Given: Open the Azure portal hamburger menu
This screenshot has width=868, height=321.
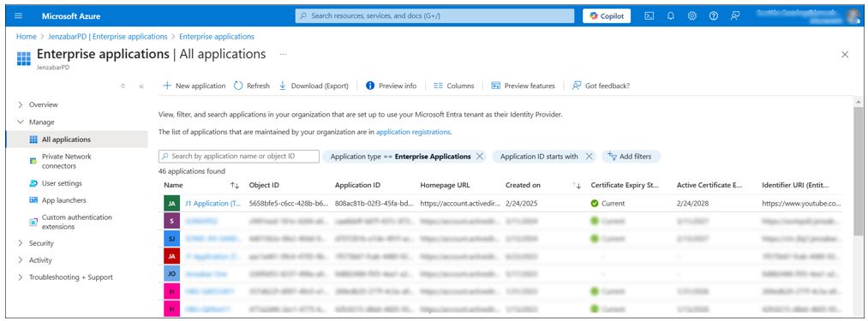Looking at the screenshot, I should pos(18,16).
